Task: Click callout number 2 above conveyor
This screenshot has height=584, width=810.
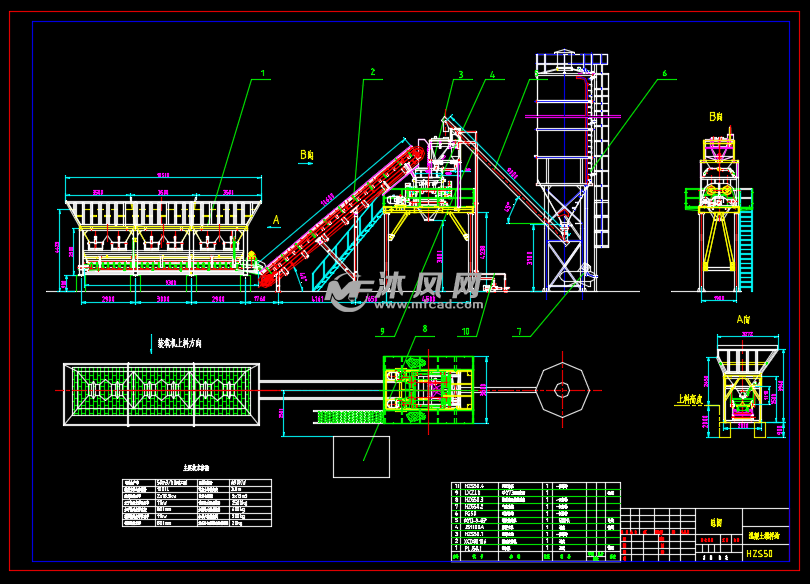Action: pyautogui.click(x=372, y=72)
